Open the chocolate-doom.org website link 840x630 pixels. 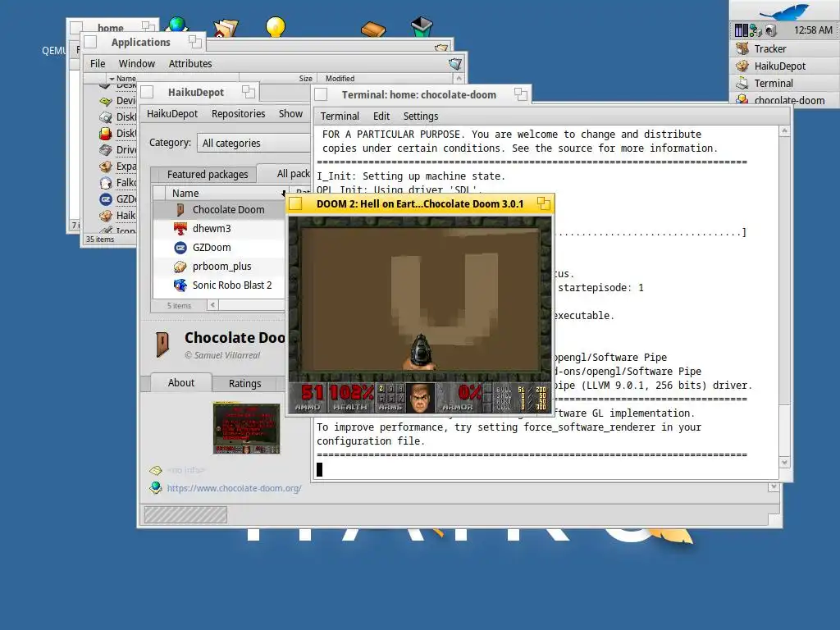pos(234,488)
